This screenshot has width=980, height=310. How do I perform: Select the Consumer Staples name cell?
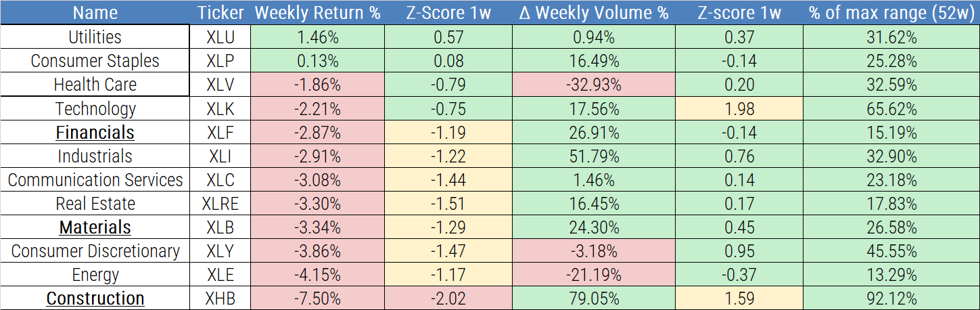tap(95, 61)
